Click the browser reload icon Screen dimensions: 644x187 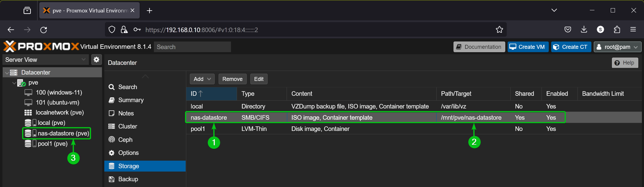click(44, 30)
